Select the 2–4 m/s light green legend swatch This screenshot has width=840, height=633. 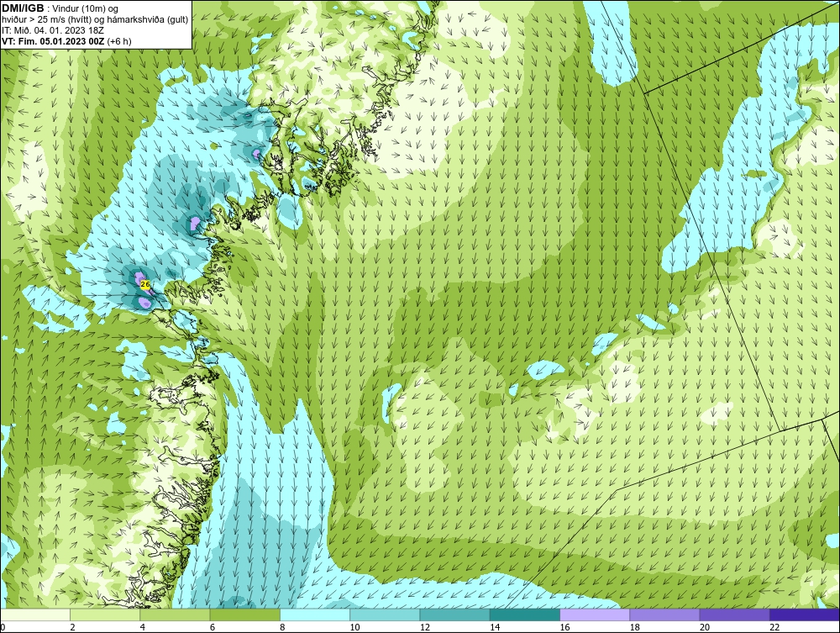pos(105,615)
